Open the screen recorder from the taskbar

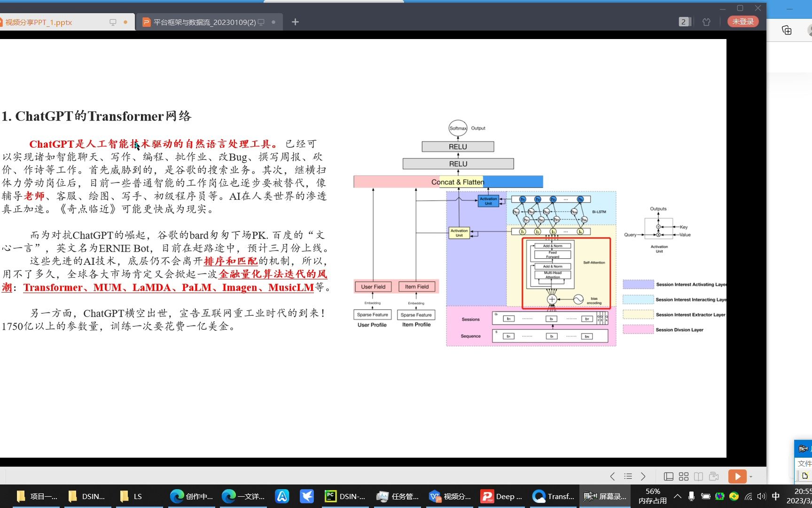tap(605, 496)
